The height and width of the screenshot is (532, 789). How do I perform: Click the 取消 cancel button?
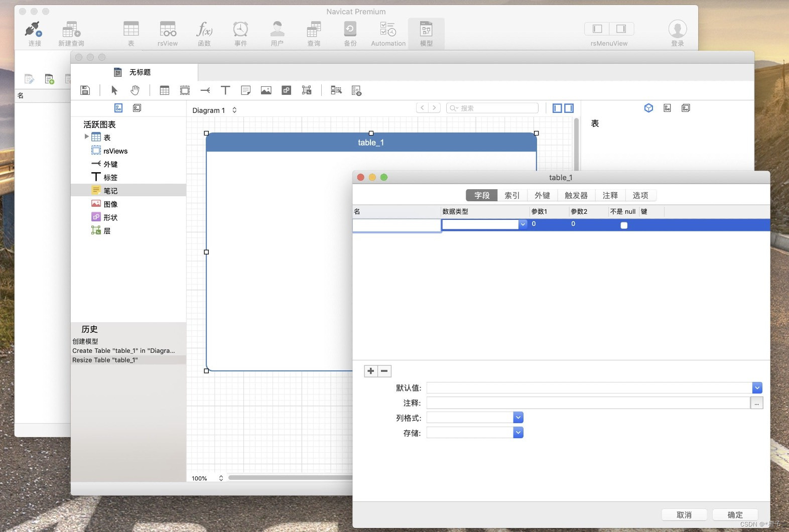684,515
